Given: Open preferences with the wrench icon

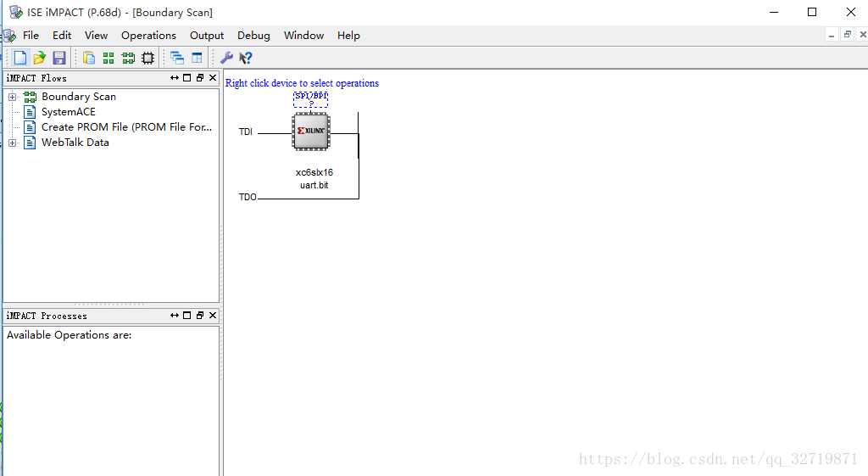Looking at the screenshot, I should tap(226, 58).
